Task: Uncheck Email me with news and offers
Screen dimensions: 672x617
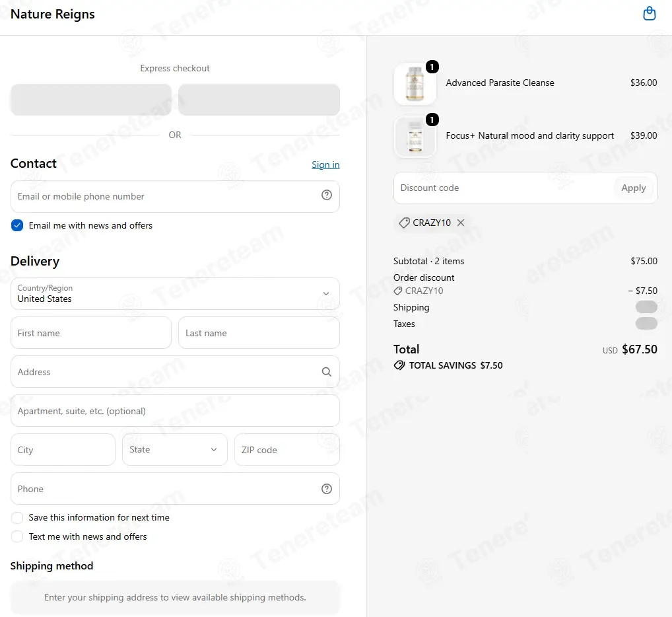Action: tap(17, 225)
